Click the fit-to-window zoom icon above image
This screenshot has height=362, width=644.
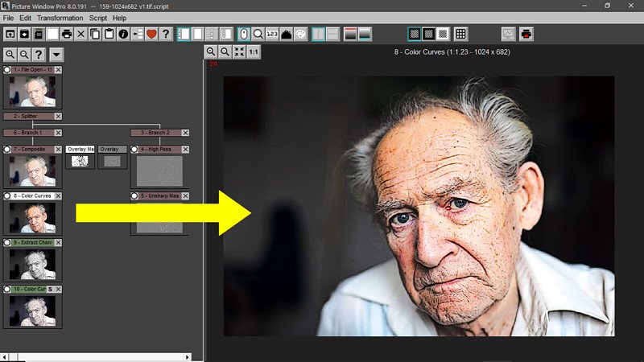[x=239, y=52]
